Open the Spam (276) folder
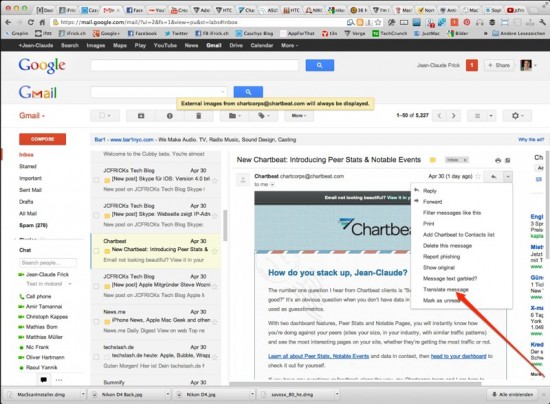Viewport: 550px width, 404px height. (x=33, y=225)
